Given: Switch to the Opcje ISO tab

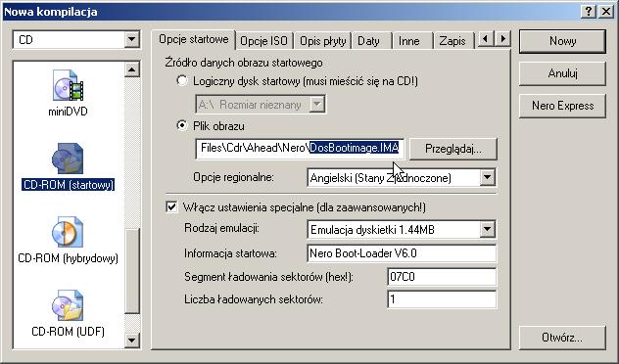Looking at the screenshot, I should tap(263, 41).
